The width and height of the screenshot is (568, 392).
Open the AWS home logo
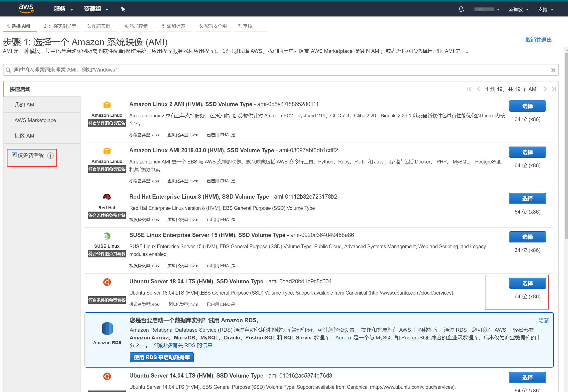click(x=26, y=9)
